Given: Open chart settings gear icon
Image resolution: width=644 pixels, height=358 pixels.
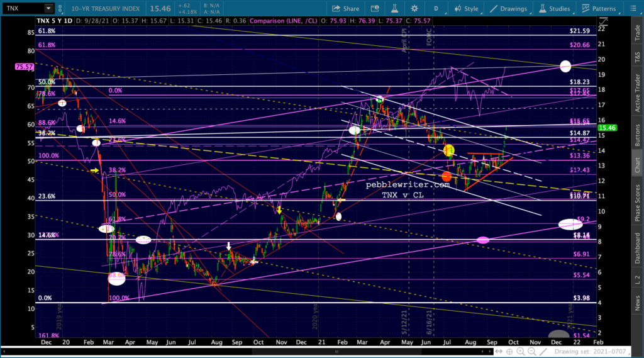Looking at the screenshot, I should pyautogui.click(x=414, y=8).
